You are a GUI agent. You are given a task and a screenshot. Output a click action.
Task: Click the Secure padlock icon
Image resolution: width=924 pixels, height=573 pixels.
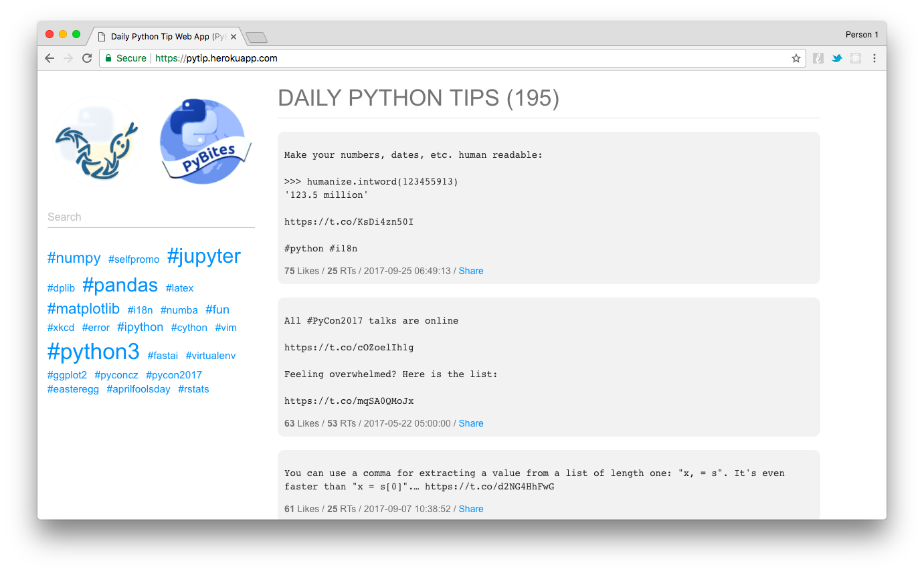(x=108, y=58)
